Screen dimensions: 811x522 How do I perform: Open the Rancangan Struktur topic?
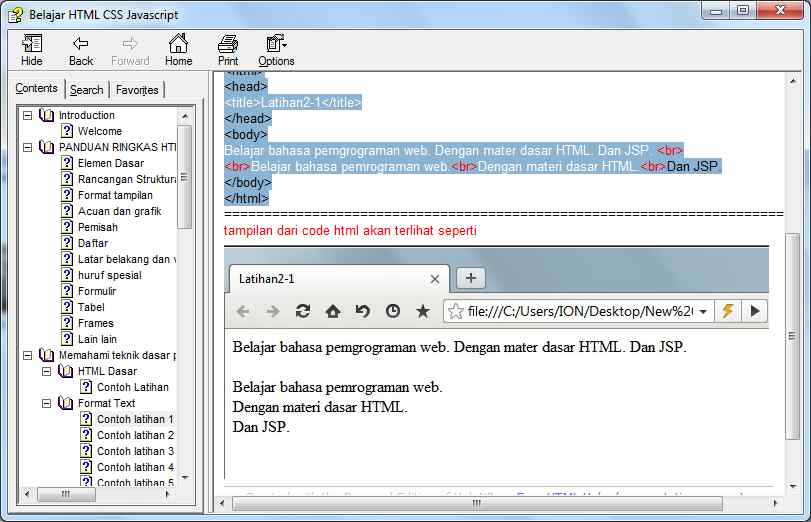[x=127, y=180]
